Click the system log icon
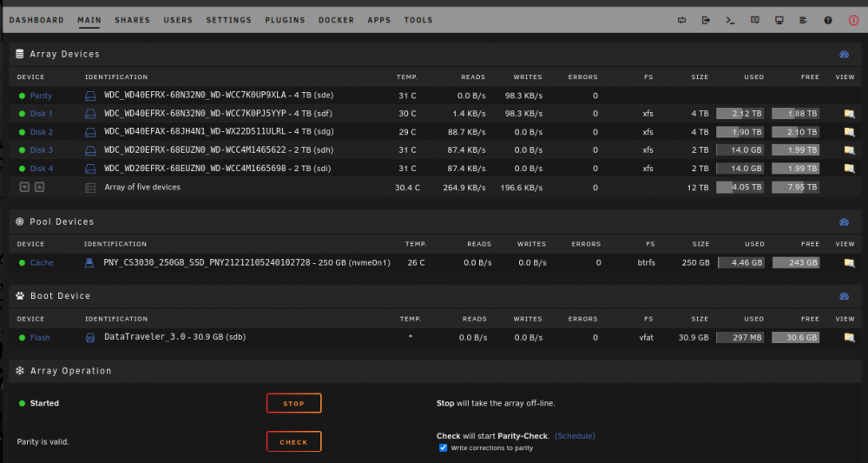 pos(803,21)
